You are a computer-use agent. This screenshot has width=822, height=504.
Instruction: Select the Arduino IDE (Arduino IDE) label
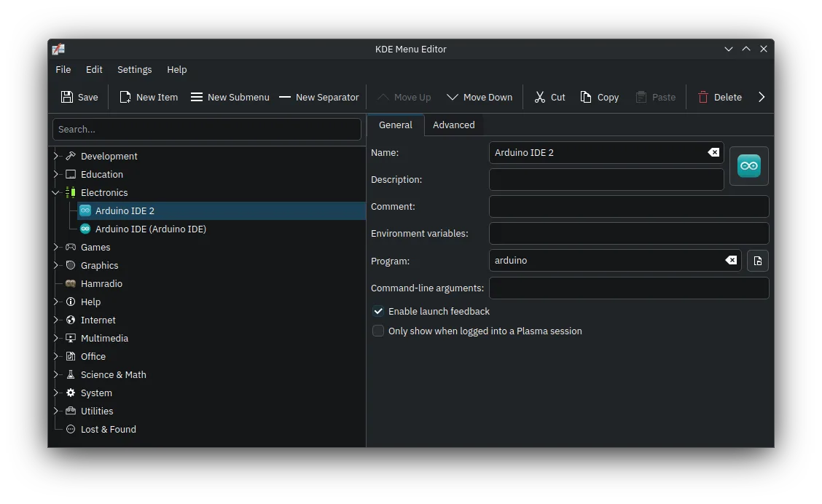coord(150,229)
